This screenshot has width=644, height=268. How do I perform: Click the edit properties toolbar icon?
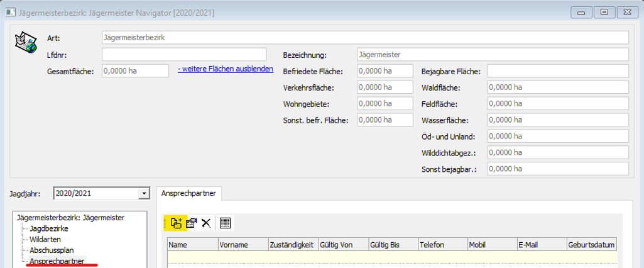tap(191, 223)
